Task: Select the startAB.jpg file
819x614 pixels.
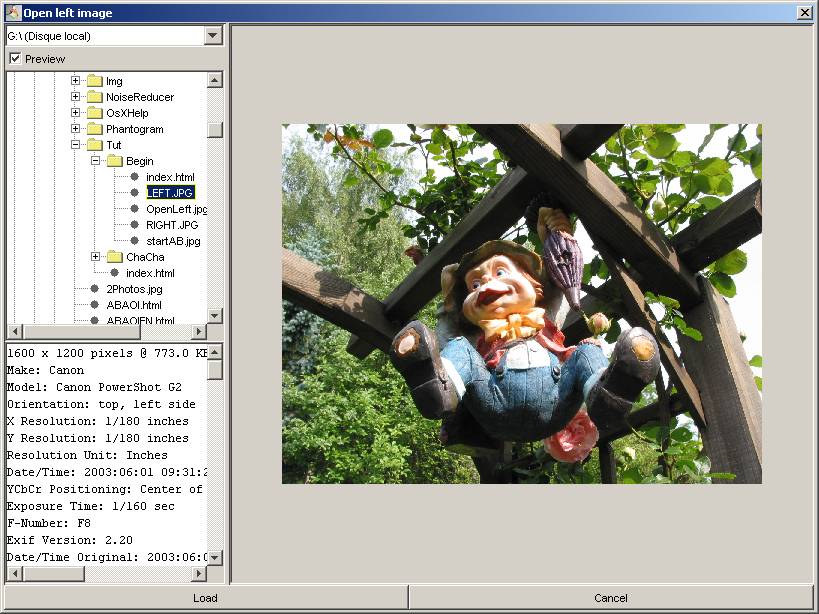Action: (x=173, y=241)
